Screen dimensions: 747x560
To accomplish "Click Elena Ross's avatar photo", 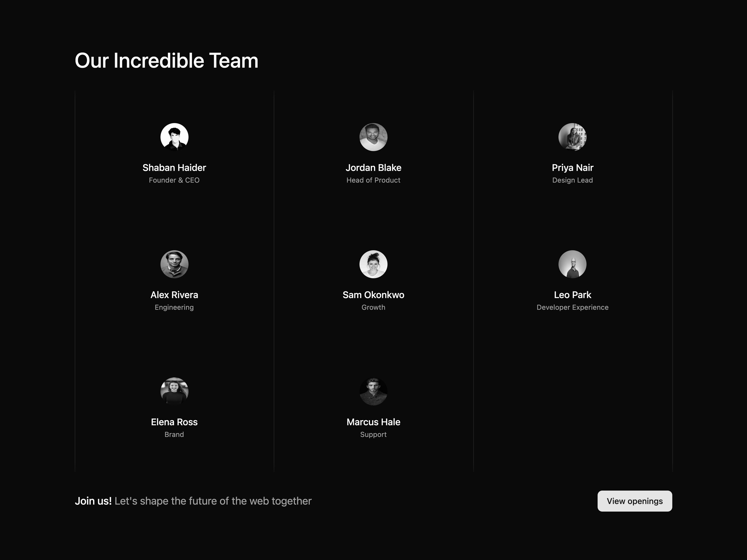I will (174, 392).
